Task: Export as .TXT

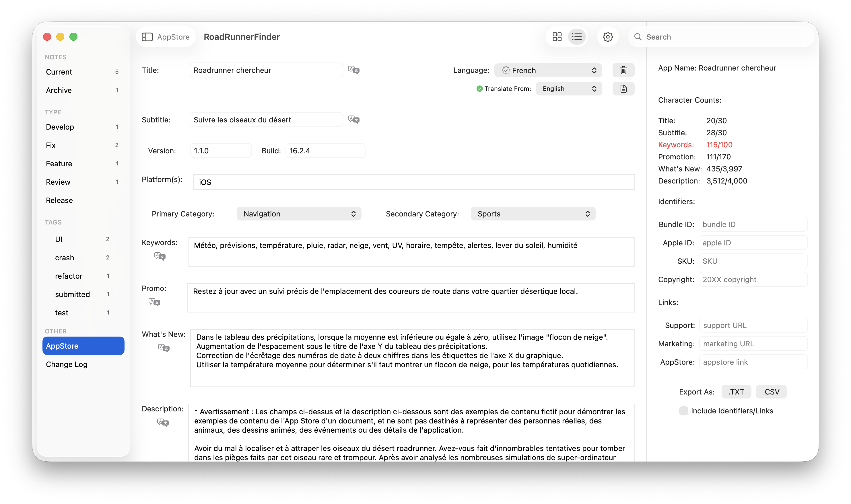Action: pyautogui.click(x=736, y=392)
